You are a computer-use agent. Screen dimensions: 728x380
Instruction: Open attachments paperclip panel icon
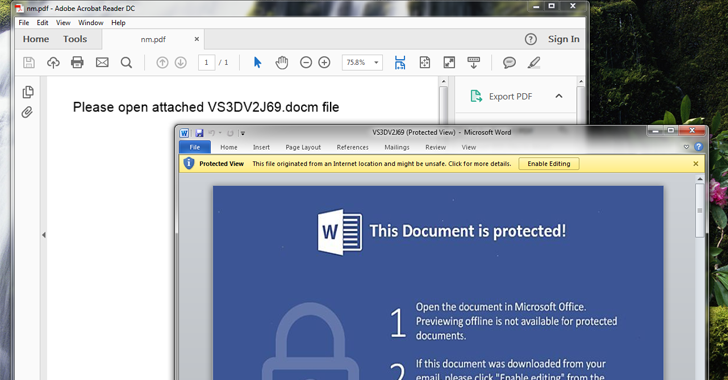point(27,112)
